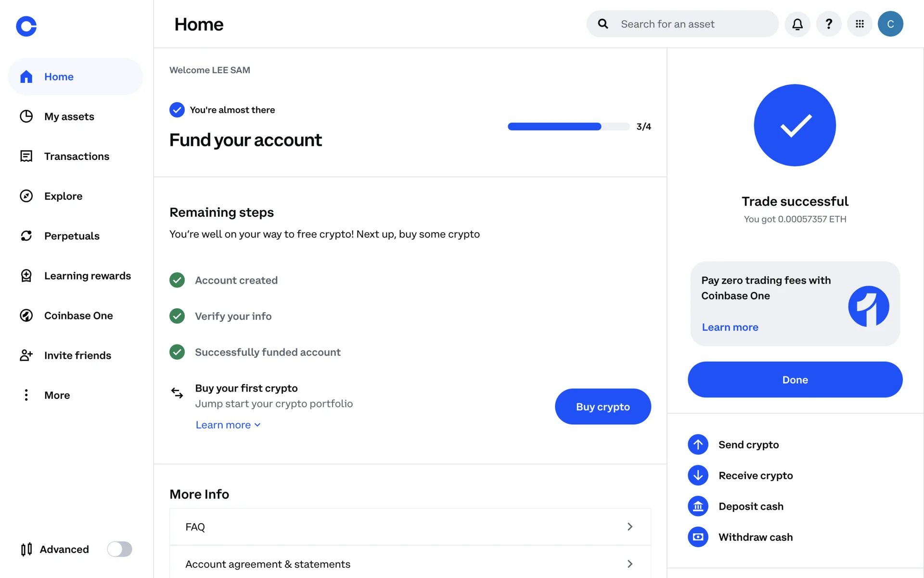Click the Withdraw cash icon

point(698,537)
